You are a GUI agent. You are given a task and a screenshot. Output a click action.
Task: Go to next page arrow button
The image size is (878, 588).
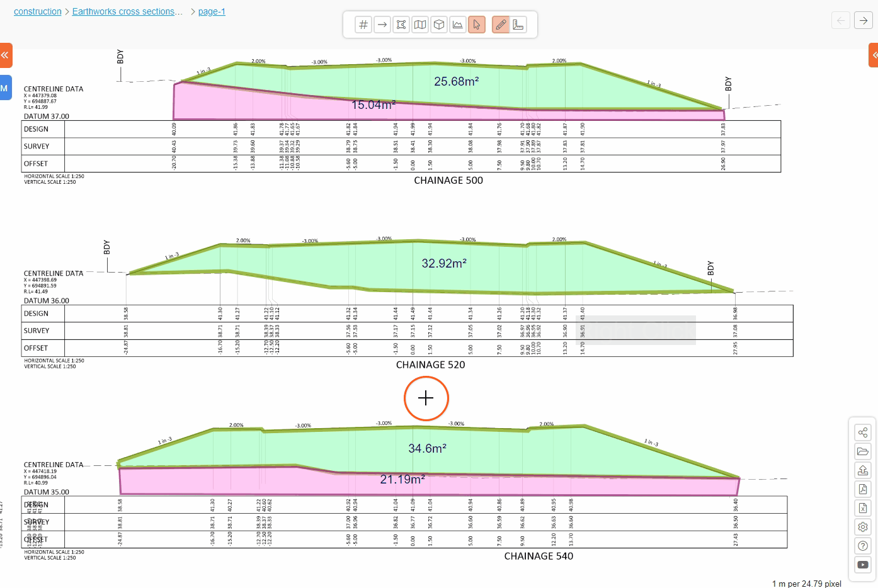(x=864, y=20)
